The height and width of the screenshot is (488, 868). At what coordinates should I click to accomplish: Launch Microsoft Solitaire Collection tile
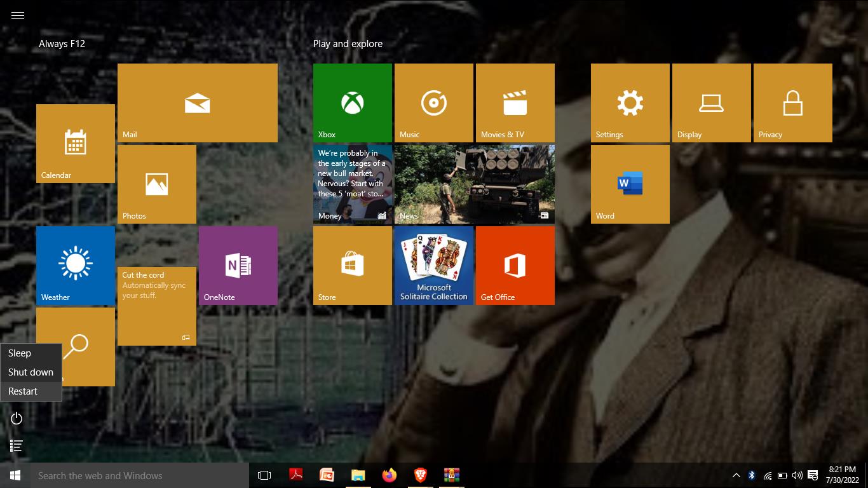(434, 266)
